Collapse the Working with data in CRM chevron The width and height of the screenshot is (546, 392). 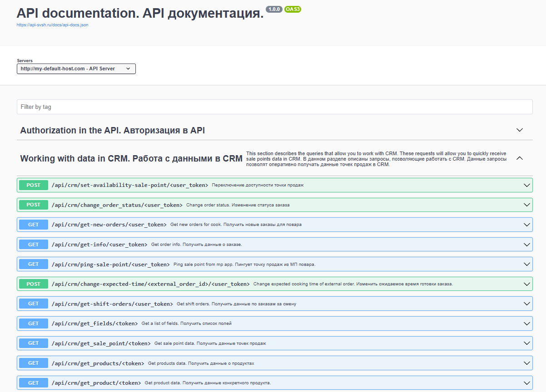(520, 158)
